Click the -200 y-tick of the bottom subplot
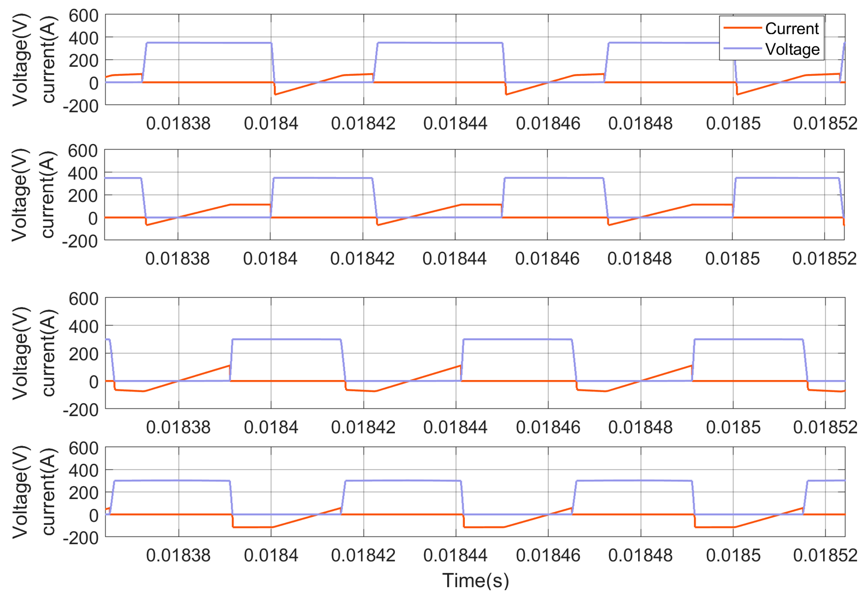868x596 pixels. point(80,538)
